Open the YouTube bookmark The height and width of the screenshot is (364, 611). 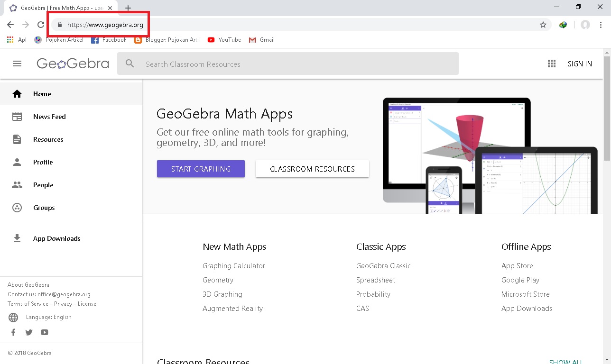coord(224,40)
